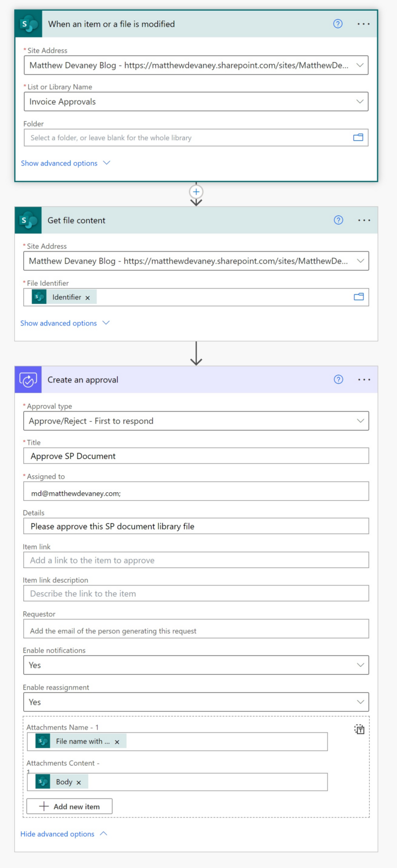Click the SharePoint icon on the trigger card

tap(28, 24)
